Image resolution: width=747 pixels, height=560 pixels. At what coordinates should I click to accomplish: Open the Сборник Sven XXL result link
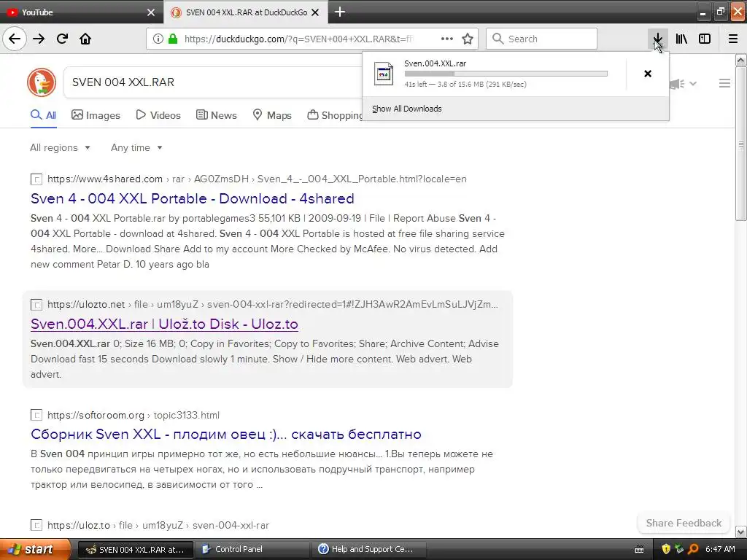(226, 435)
